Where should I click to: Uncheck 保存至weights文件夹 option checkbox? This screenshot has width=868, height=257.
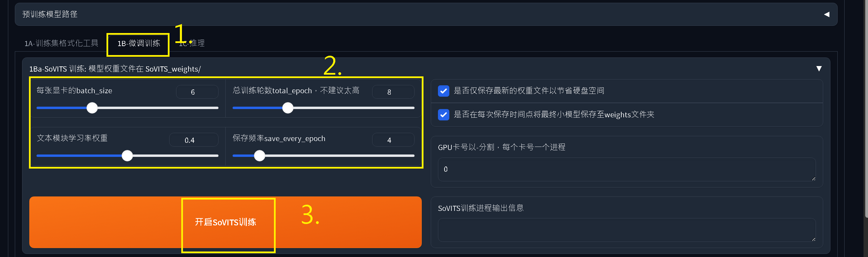click(x=443, y=115)
